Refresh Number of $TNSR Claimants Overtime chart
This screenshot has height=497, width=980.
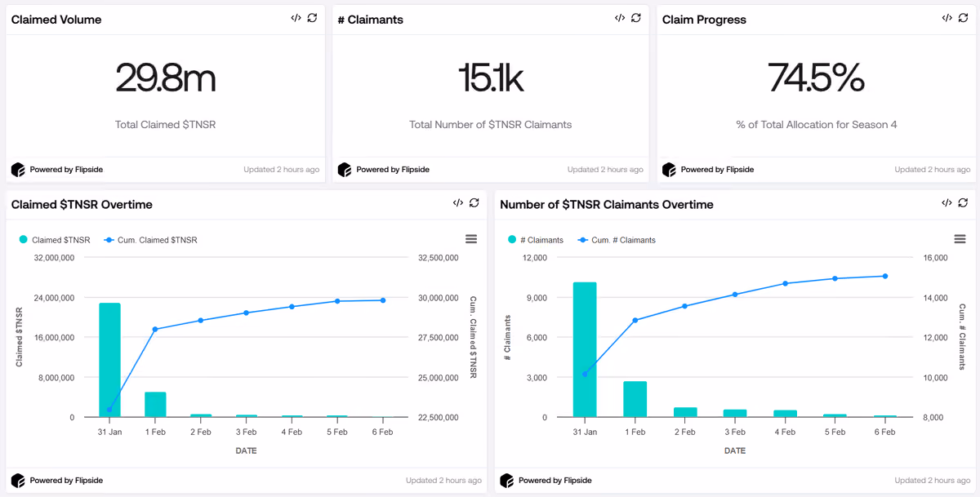(x=963, y=203)
